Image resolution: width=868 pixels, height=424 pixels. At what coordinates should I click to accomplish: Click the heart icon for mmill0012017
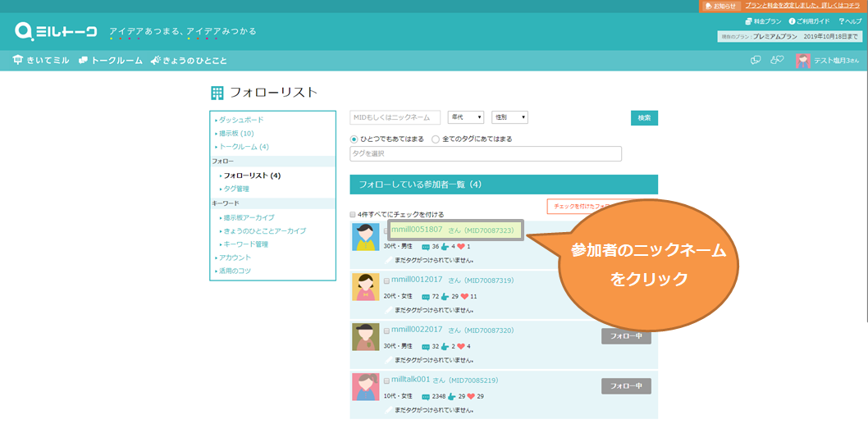click(464, 296)
